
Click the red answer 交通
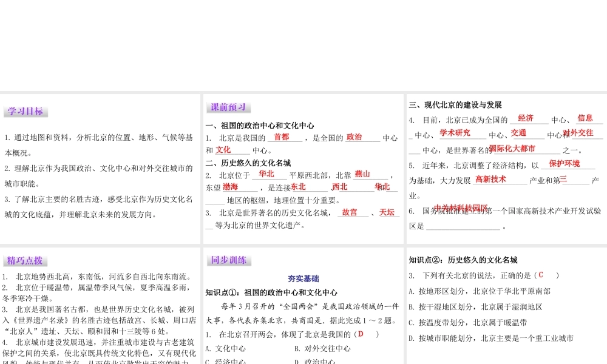point(518,133)
